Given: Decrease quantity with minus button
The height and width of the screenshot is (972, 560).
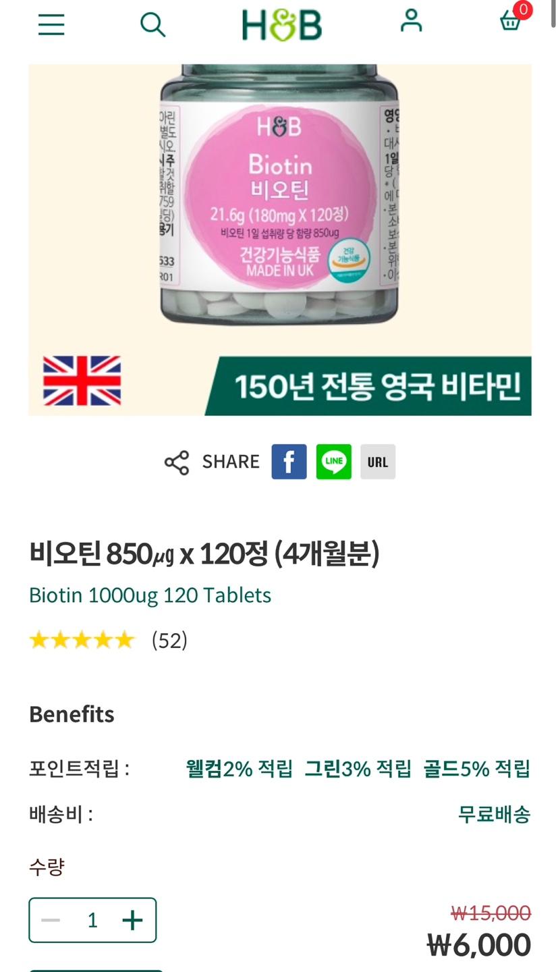Looking at the screenshot, I should click(x=51, y=920).
